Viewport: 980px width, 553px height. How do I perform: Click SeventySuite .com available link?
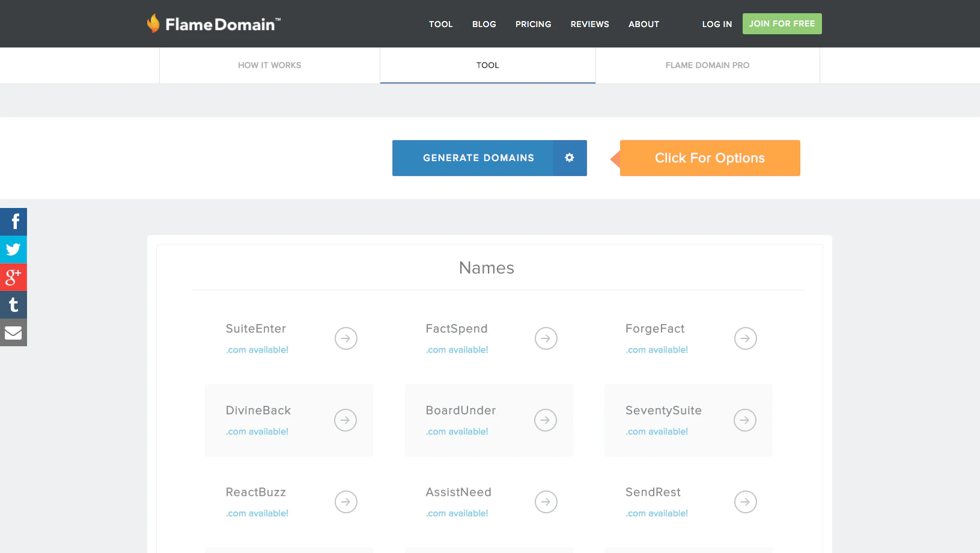[x=657, y=432]
